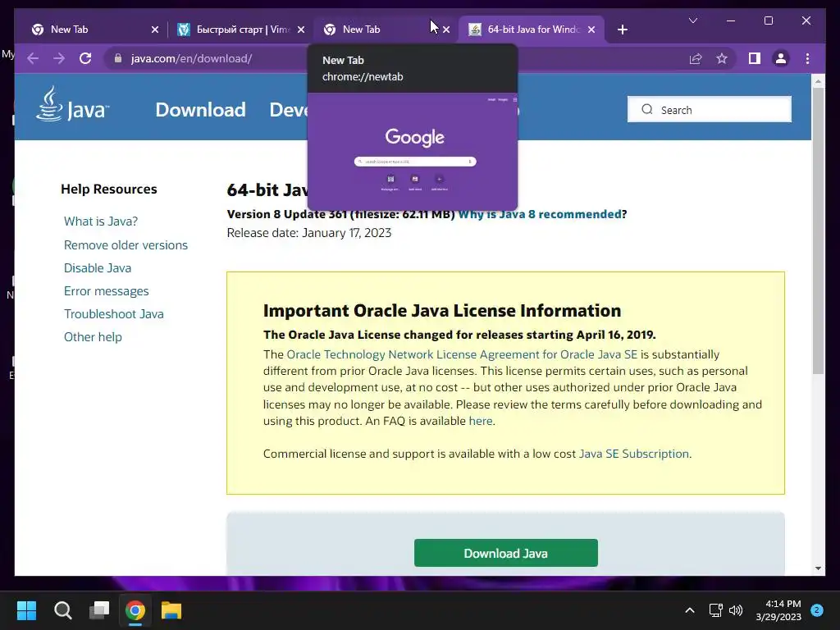Click the network tray icon
840x630 pixels.
[715, 610]
